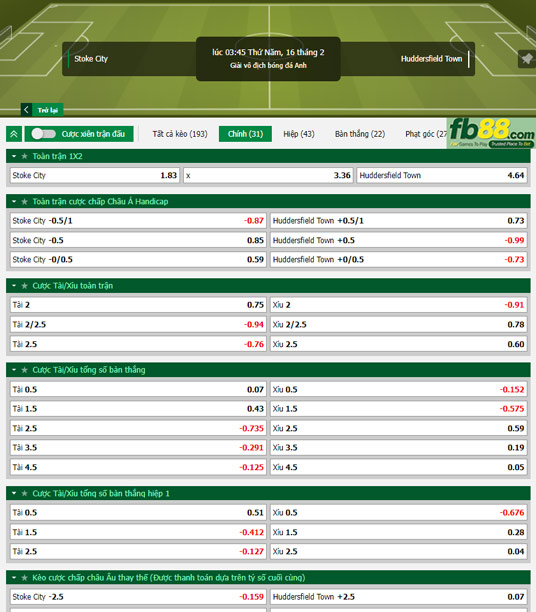Collapse the Kèo cược chấp châu Âu section
Viewport: 536px width, 612px height.
pyautogui.click(x=14, y=578)
